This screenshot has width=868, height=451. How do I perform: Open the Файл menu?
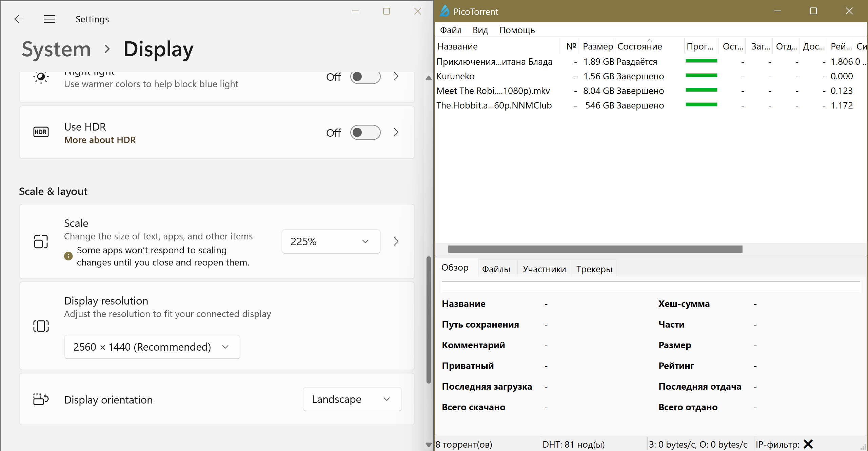click(x=451, y=30)
